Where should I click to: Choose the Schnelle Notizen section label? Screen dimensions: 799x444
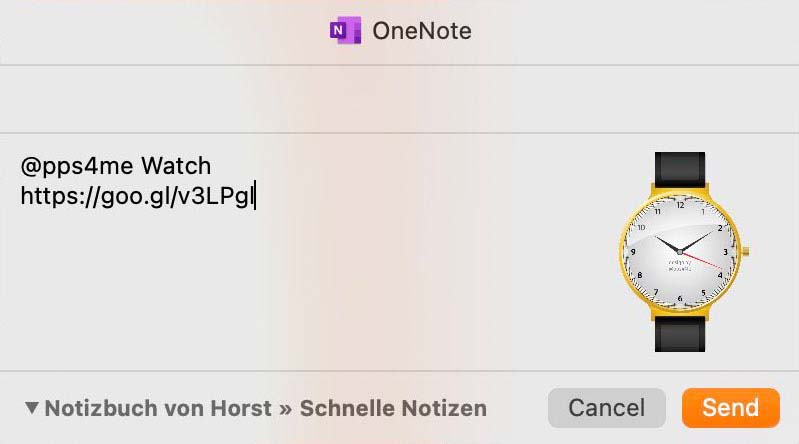[393, 408]
